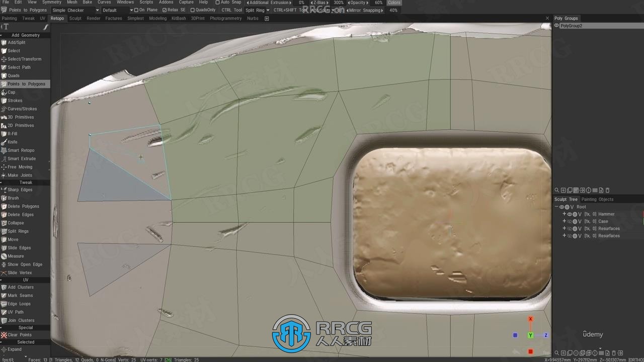This screenshot has width=644, height=362.
Task: Enable the On Plane checkbox
Action: (136, 10)
